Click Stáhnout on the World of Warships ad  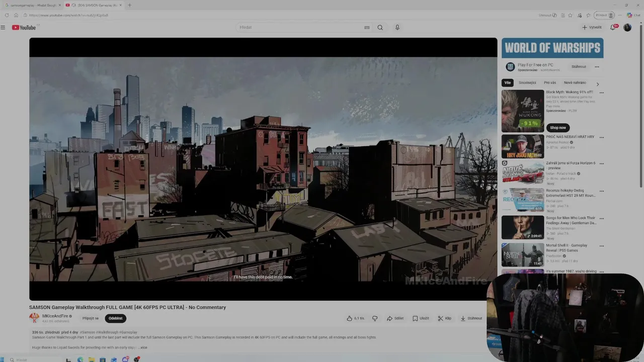coord(579,66)
